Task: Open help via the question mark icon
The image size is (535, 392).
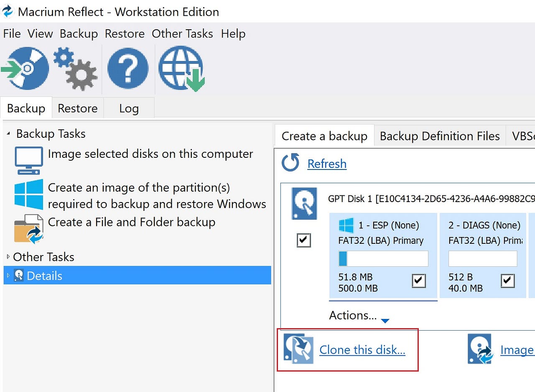Action: 128,68
